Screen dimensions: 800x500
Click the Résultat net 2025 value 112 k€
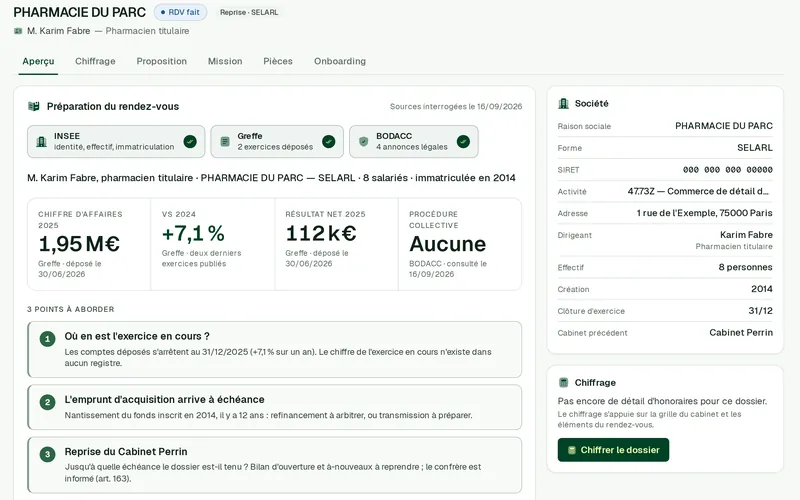[x=321, y=234]
